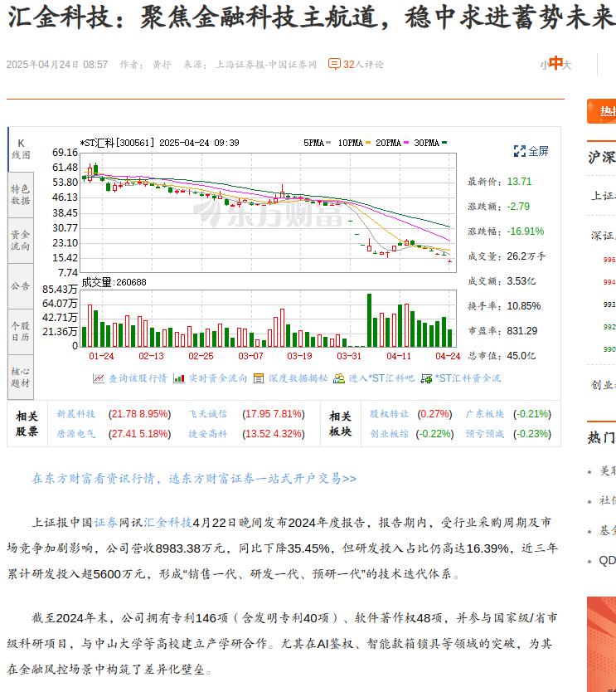This screenshot has height=692, width=616.
Task: Click the 成交量 value 26.2万手
Action: (526, 256)
